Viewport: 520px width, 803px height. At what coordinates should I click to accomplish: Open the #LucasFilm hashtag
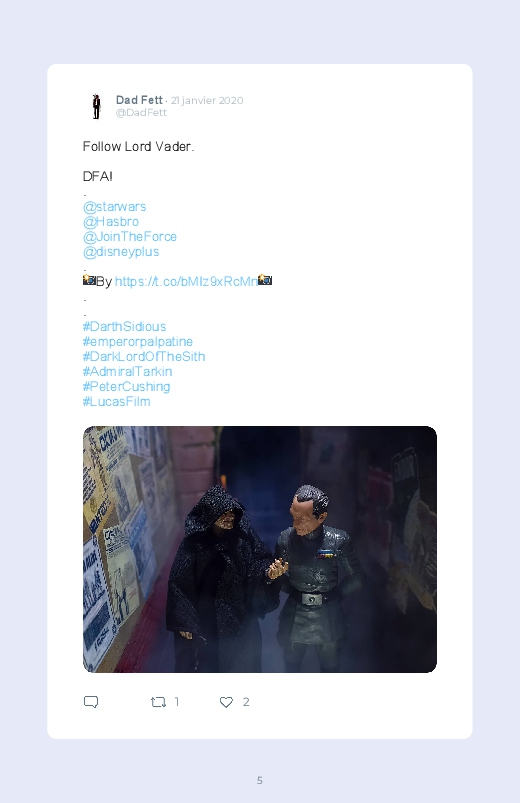pos(117,402)
